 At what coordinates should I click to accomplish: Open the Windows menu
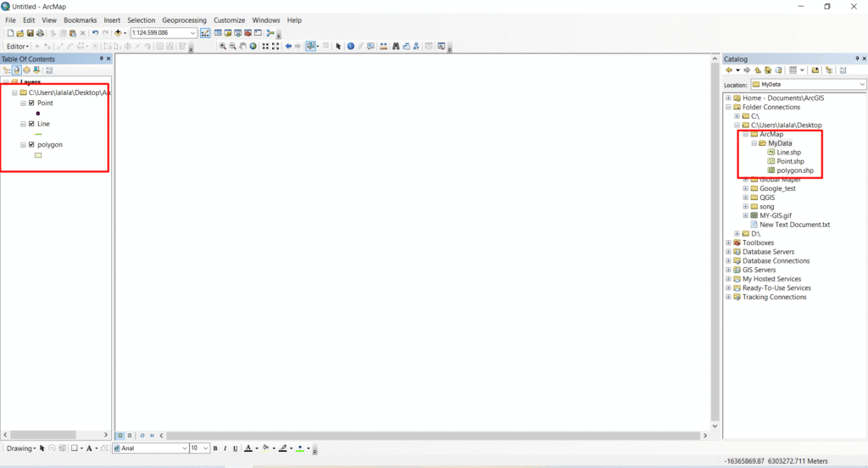click(266, 20)
